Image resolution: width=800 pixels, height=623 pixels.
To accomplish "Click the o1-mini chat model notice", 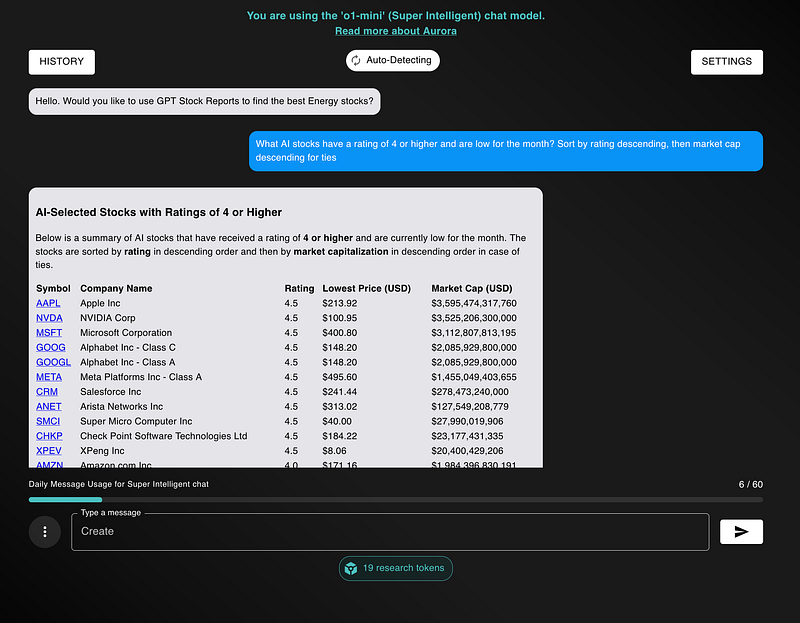I will [x=395, y=16].
